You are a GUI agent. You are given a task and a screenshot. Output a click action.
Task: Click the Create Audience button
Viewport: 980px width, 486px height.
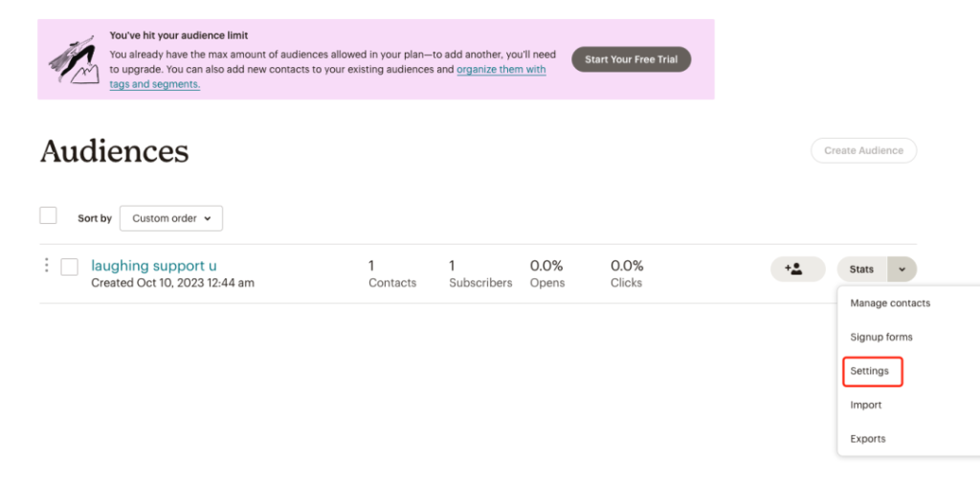tap(864, 150)
